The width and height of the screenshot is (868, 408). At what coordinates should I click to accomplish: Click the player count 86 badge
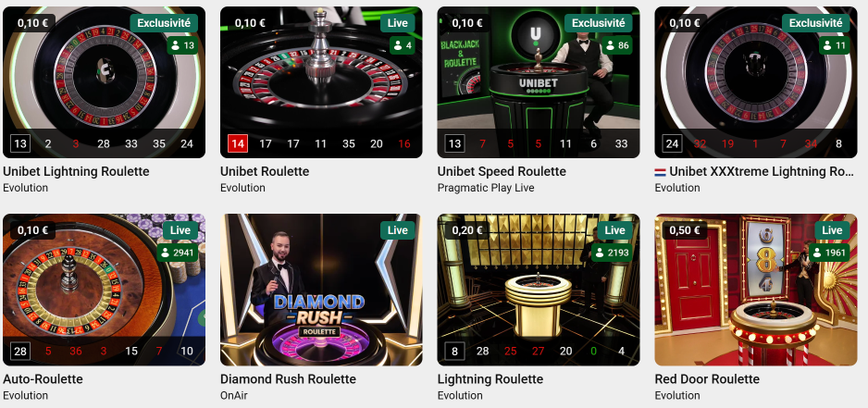click(x=617, y=45)
